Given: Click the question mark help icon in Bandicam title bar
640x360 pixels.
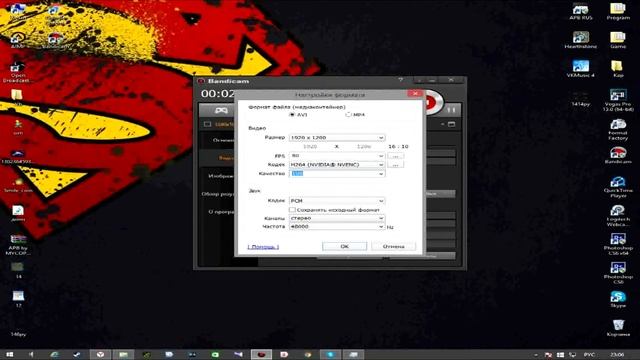Looking at the screenshot, I should [400, 80].
